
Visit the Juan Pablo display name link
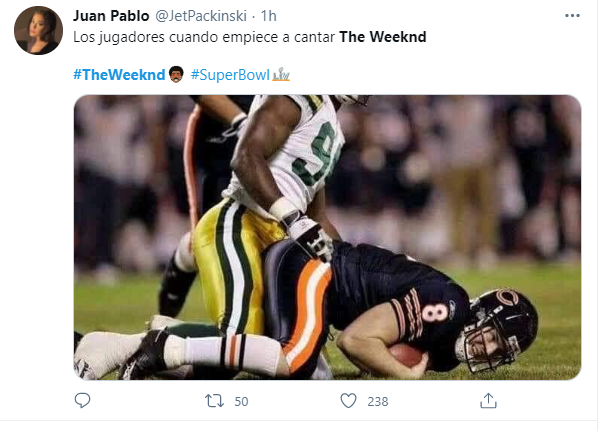[x=109, y=16]
